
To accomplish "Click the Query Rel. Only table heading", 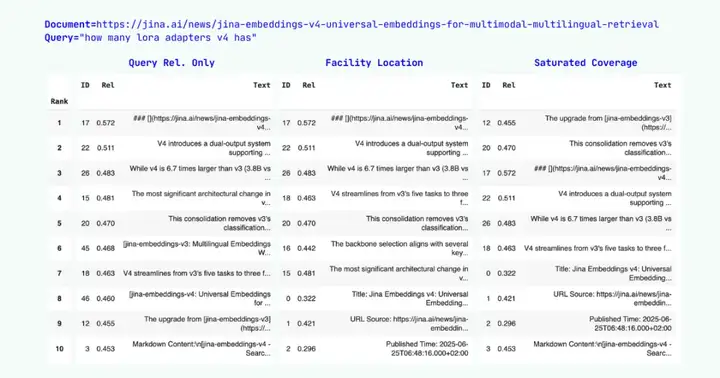I will tap(171, 63).
